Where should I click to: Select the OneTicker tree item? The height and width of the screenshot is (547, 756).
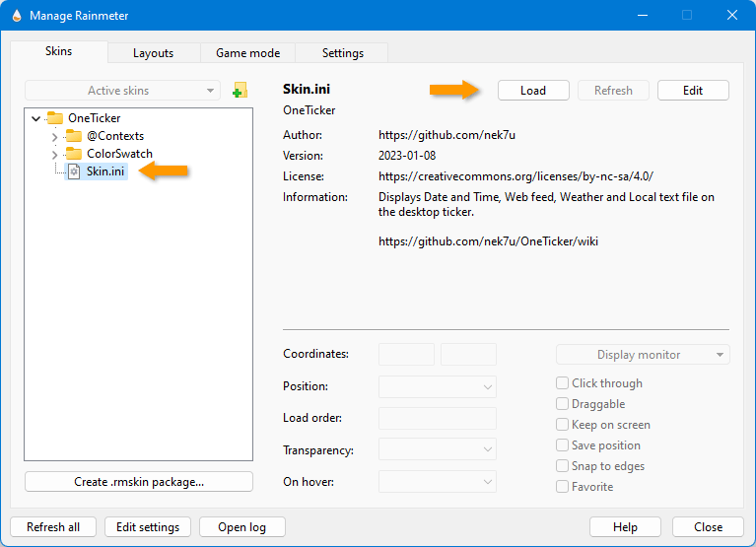(x=94, y=118)
